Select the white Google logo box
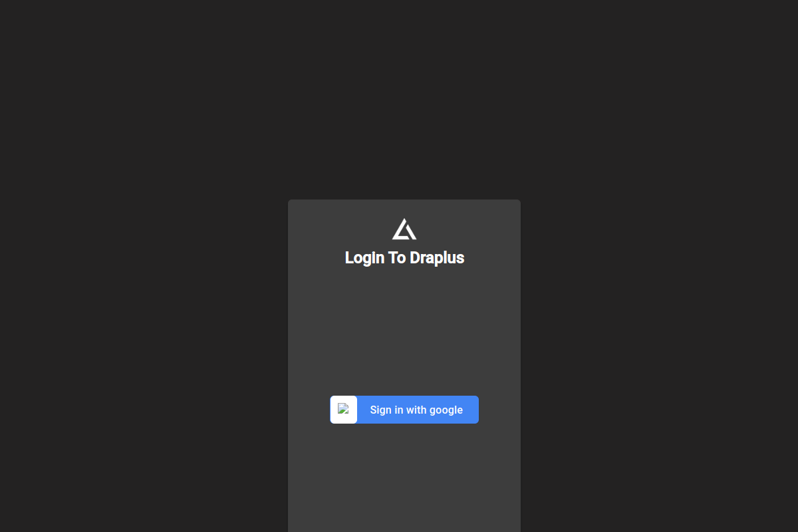 (344, 410)
